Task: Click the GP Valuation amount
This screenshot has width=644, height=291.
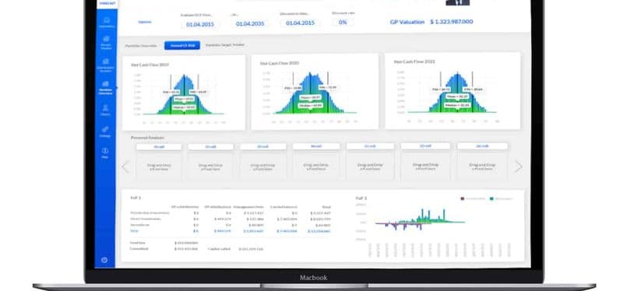Action: pyautogui.click(x=452, y=21)
